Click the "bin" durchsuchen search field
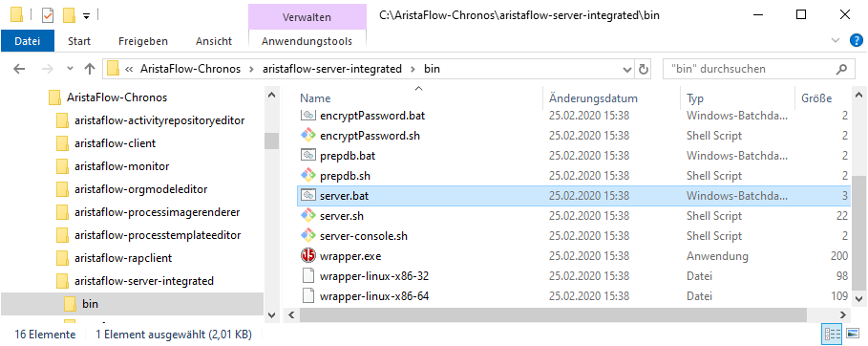The width and height of the screenshot is (868, 346). (749, 70)
